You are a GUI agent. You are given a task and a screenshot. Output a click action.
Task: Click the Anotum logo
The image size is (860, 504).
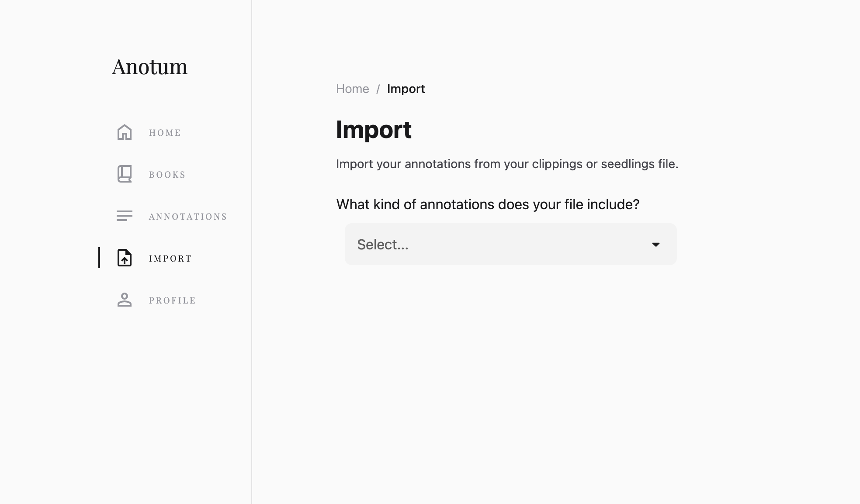[149, 67]
